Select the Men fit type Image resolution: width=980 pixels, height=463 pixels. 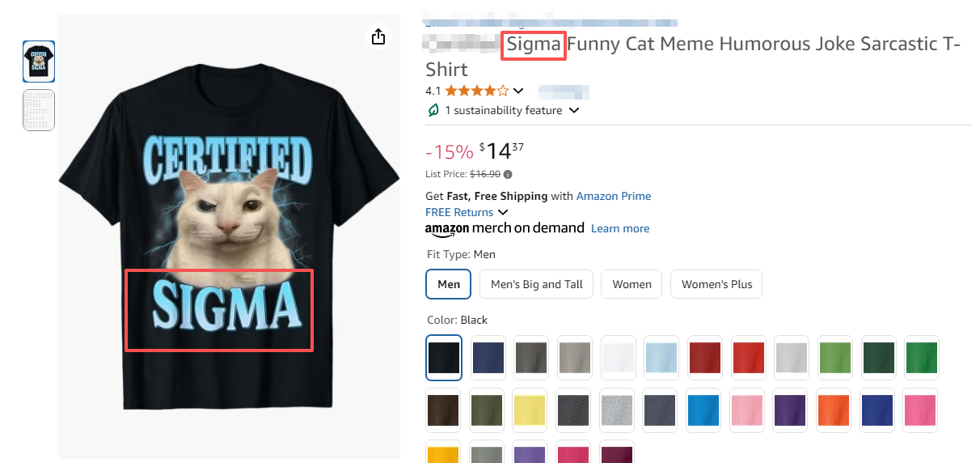pyautogui.click(x=449, y=284)
